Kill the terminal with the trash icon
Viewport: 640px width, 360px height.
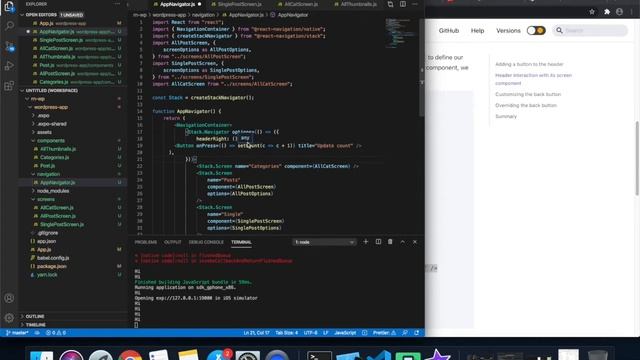tap(390, 242)
